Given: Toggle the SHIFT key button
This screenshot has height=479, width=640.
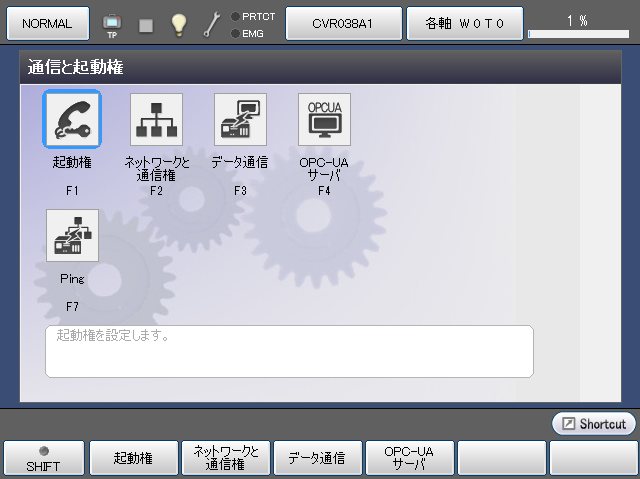Looking at the screenshot, I should click(x=44, y=457).
